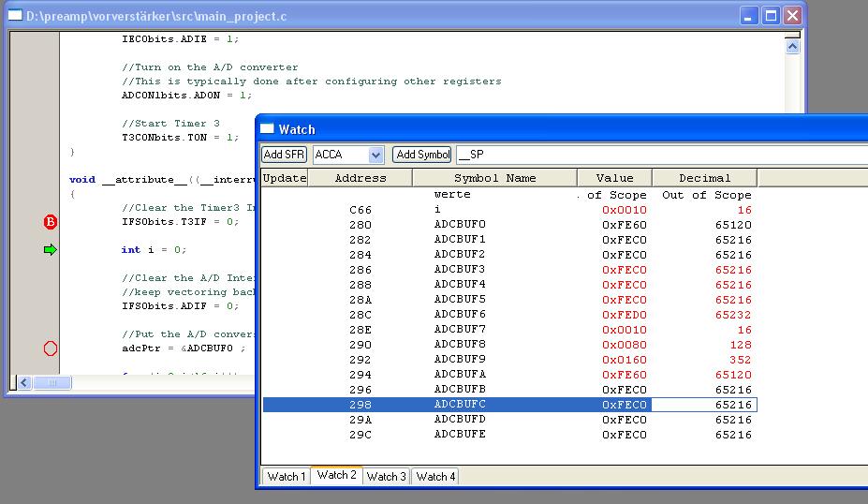Click the editor vertical scrollbar up arrow
The width and height of the screenshot is (868, 504).
(x=793, y=47)
